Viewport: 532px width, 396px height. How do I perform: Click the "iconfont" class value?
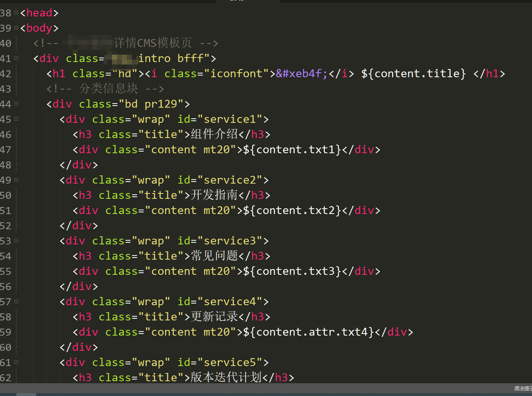pyautogui.click(x=239, y=74)
